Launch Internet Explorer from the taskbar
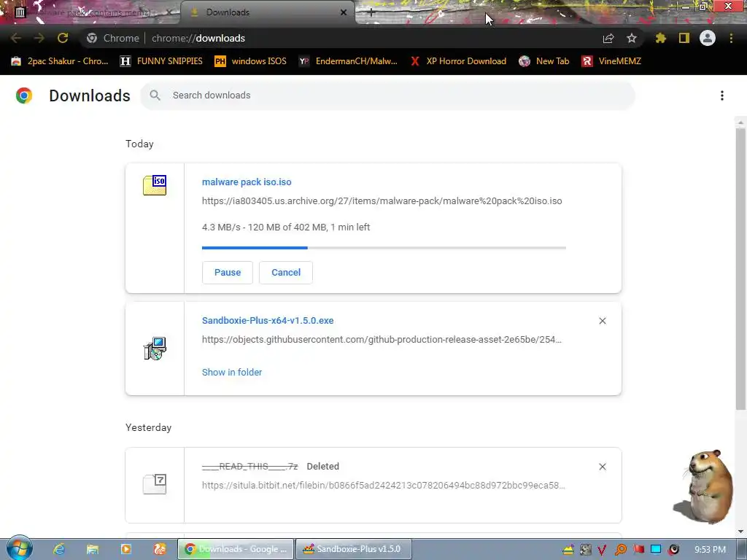Screen dimensions: 747x560 coord(59,549)
